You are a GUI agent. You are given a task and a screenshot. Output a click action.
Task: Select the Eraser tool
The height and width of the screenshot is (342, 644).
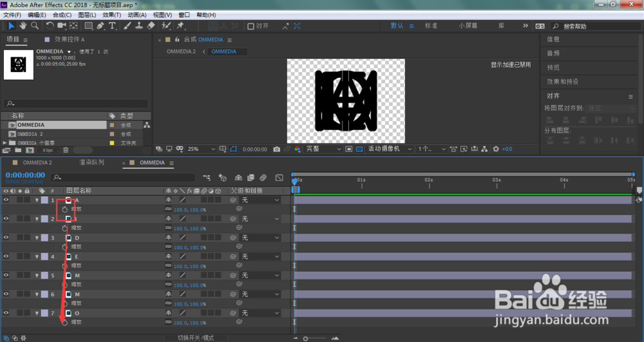[x=151, y=26]
